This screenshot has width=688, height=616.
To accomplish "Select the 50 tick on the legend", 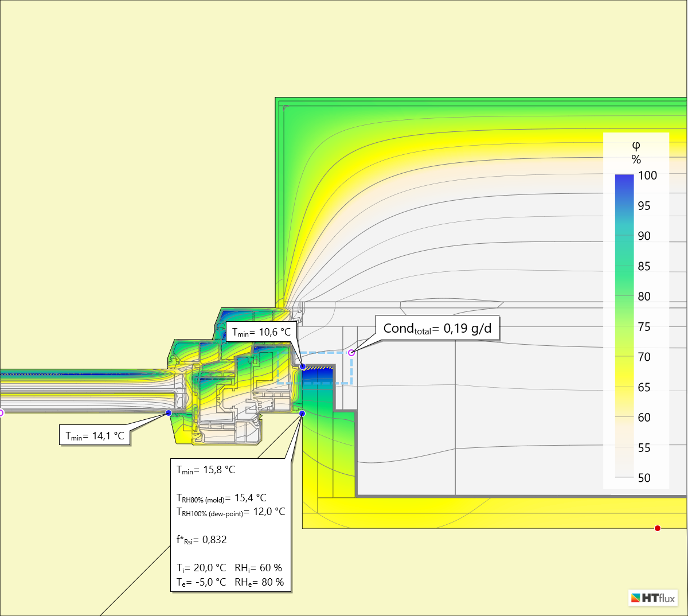I will (x=644, y=478).
